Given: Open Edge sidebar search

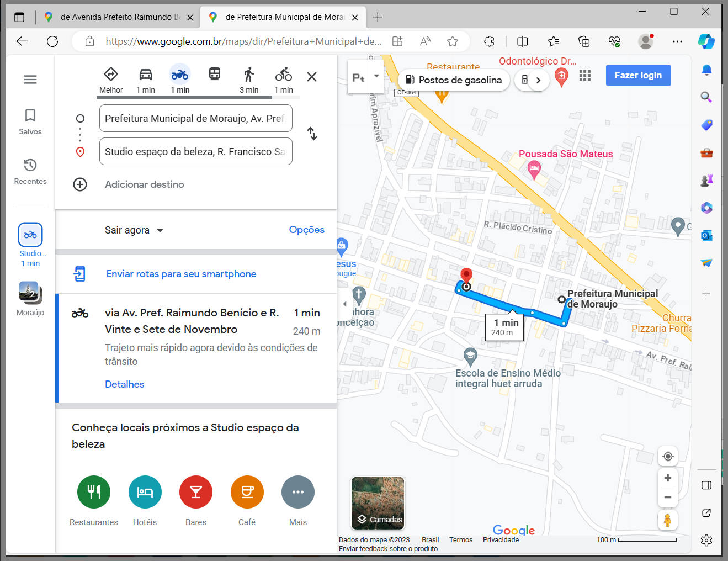Looking at the screenshot, I should 706,97.
